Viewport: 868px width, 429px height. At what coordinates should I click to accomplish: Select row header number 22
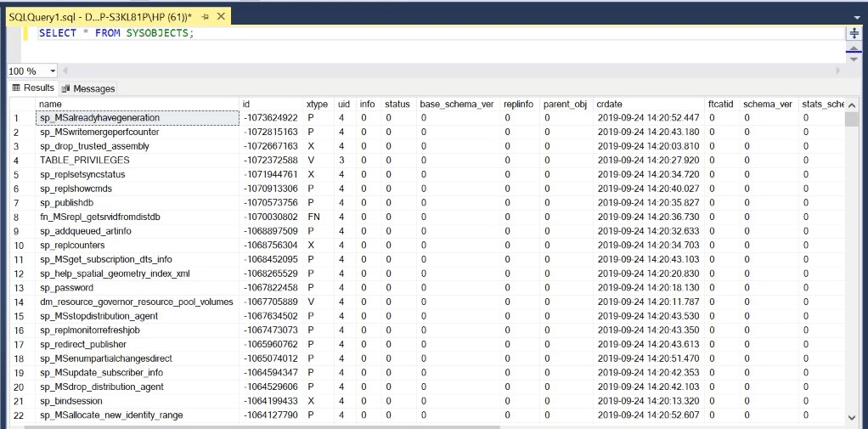coord(22,415)
